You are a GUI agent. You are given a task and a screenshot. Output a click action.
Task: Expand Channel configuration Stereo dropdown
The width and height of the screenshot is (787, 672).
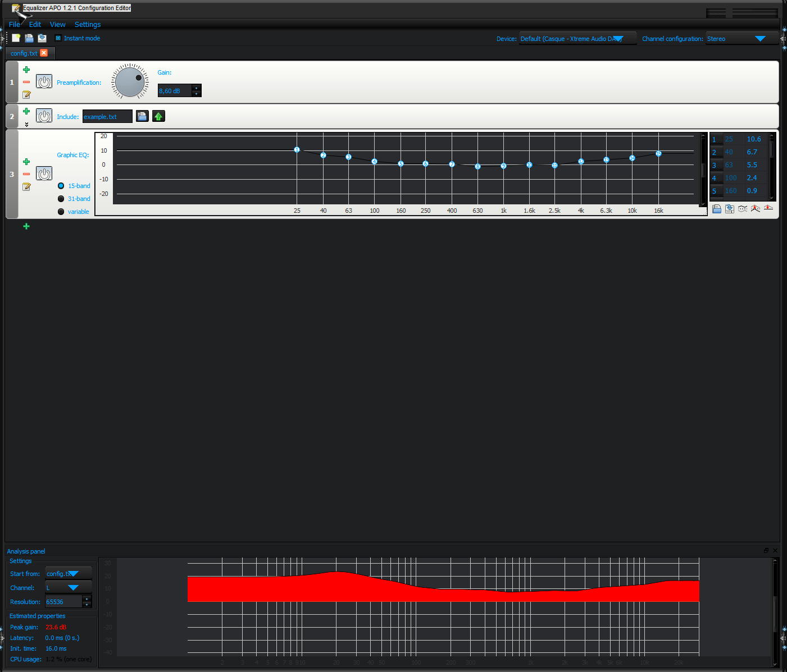(741, 39)
